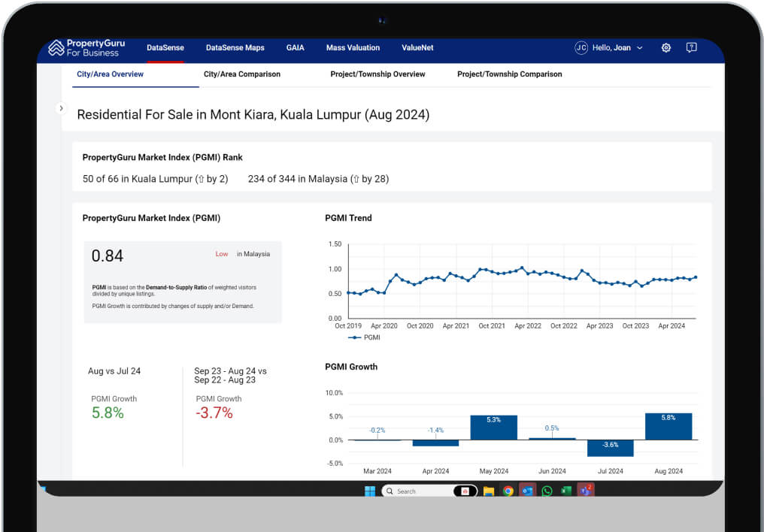Open WhatsApp from taskbar

point(547,491)
